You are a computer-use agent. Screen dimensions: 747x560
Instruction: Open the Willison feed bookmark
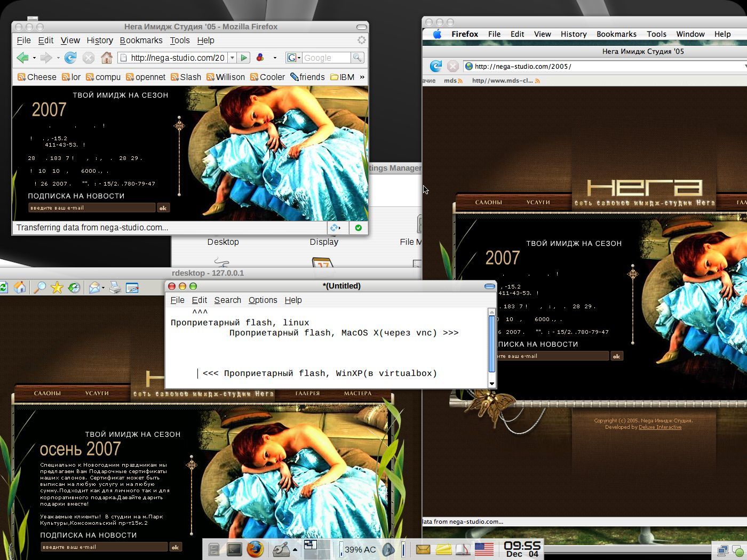[226, 77]
